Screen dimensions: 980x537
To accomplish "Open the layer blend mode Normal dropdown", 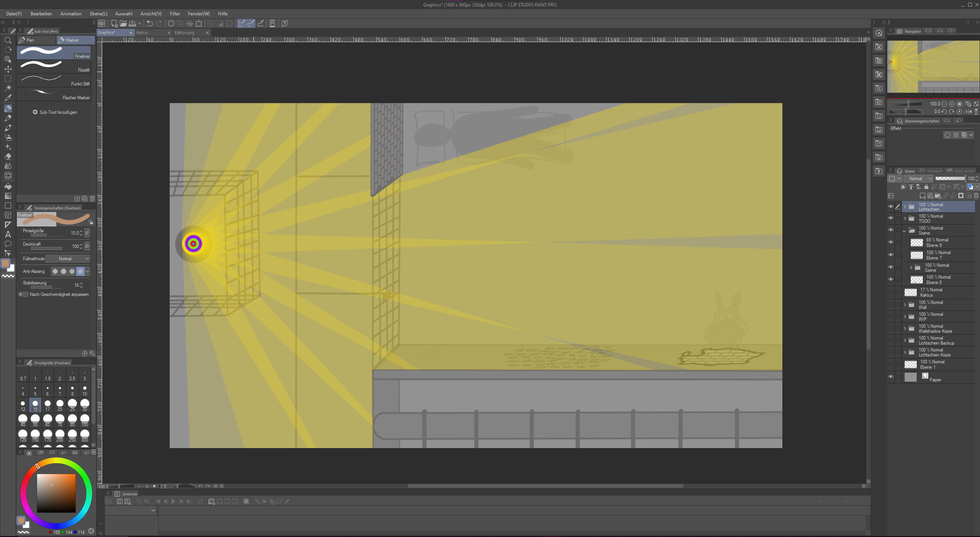I will pos(918,179).
